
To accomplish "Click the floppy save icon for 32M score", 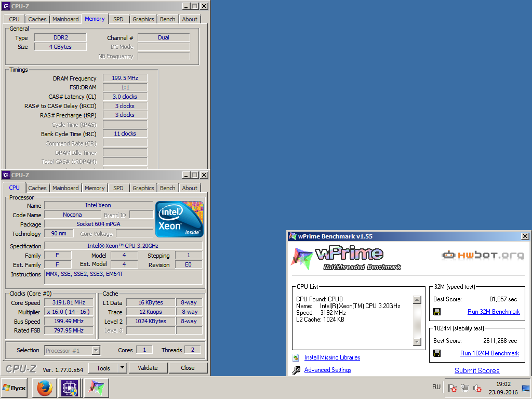I will point(437,312).
